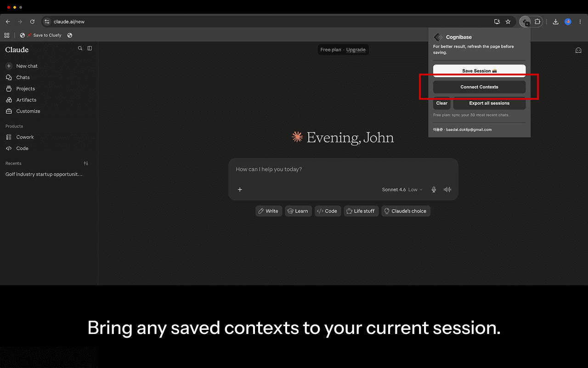Open the Chrome extensions puzzle icon

tap(537, 22)
